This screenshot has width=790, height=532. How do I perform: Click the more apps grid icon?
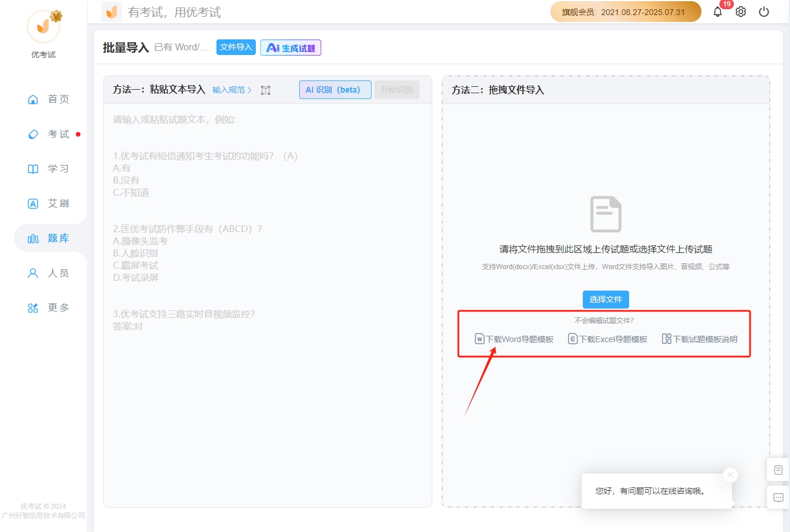(33, 308)
